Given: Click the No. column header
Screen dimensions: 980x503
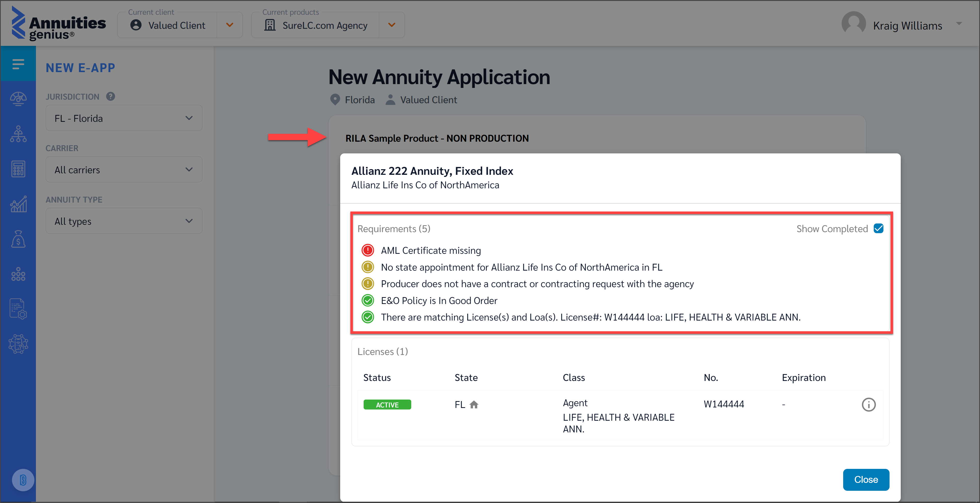Looking at the screenshot, I should click(x=711, y=377).
